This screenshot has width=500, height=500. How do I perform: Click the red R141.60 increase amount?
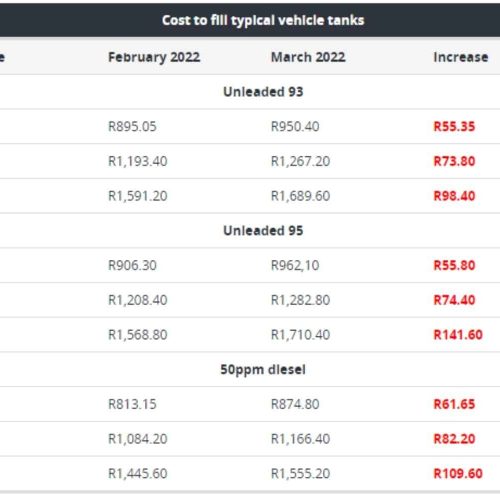(x=458, y=335)
